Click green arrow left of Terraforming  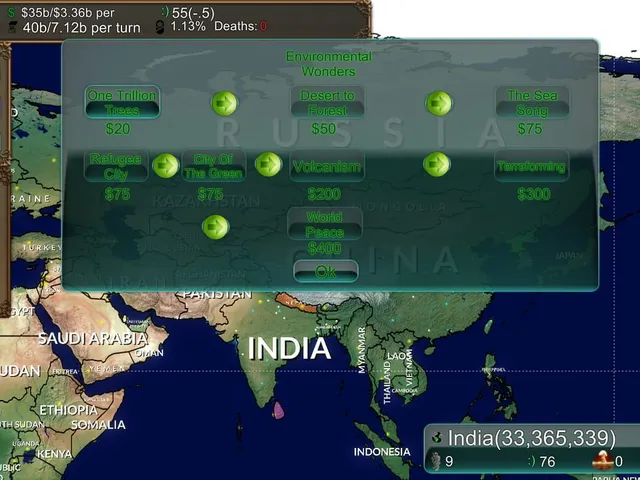pos(437,164)
